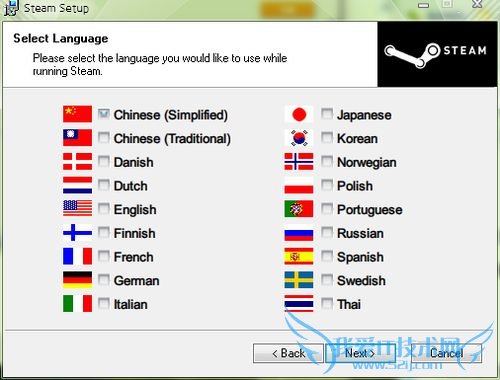Viewport: 500px width, 380px height.
Task: Click the Finnish flag icon
Action: [77, 233]
